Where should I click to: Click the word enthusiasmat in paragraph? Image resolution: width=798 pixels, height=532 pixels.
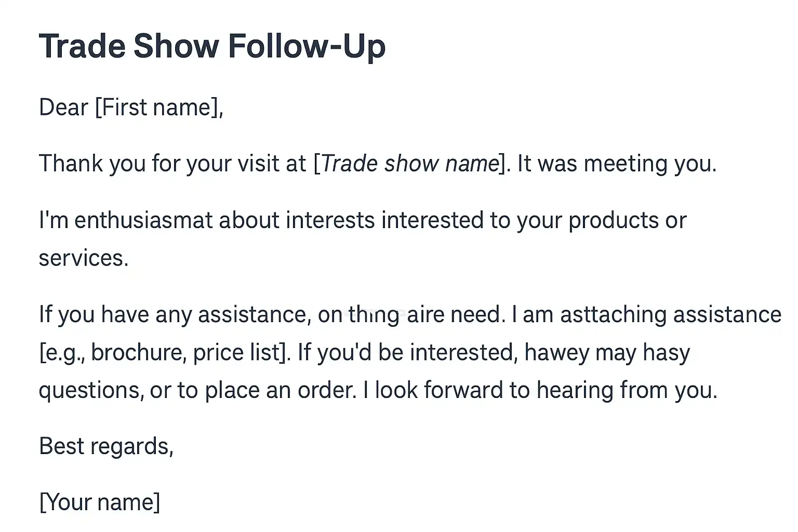(143, 220)
